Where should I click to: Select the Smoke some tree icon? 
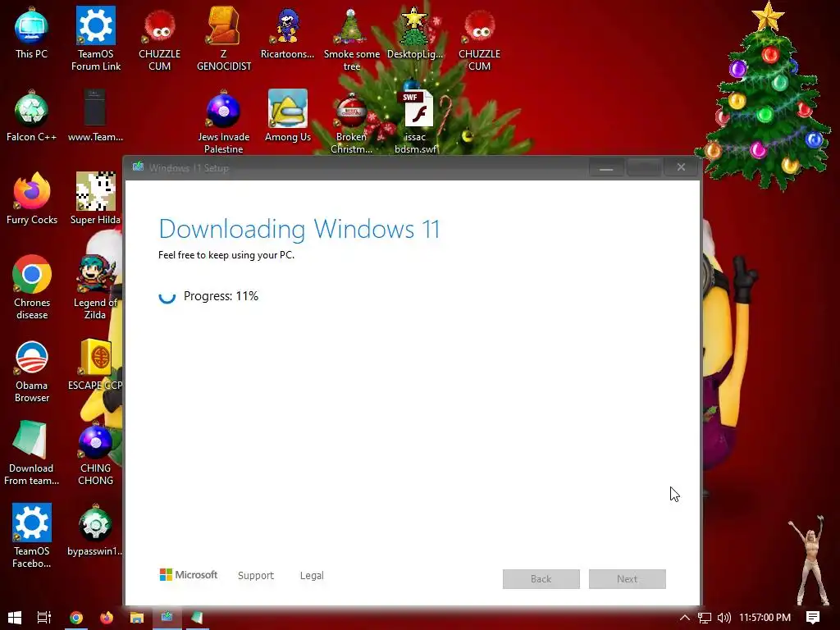(x=351, y=39)
